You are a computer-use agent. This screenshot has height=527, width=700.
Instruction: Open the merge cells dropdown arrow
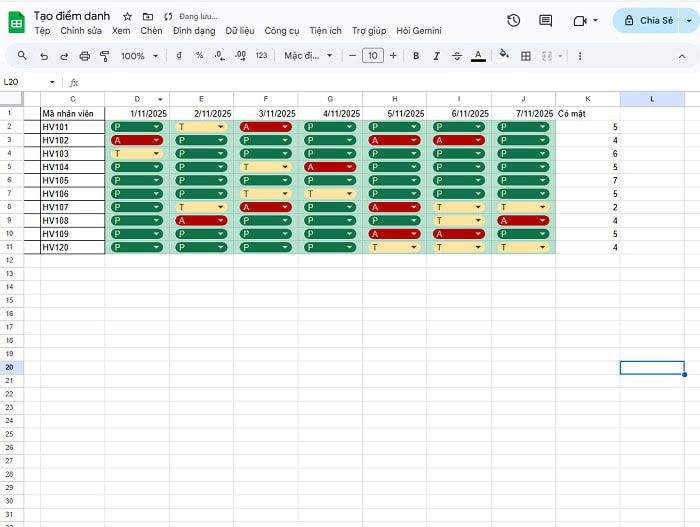click(x=560, y=56)
